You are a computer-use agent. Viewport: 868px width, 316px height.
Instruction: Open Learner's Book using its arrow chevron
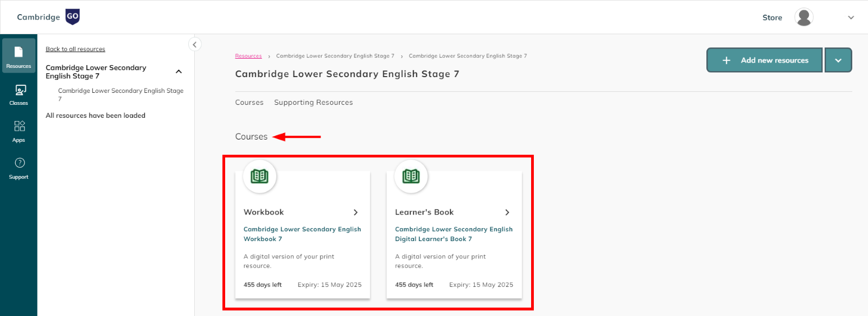pyautogui.click(x=507, y=212)
